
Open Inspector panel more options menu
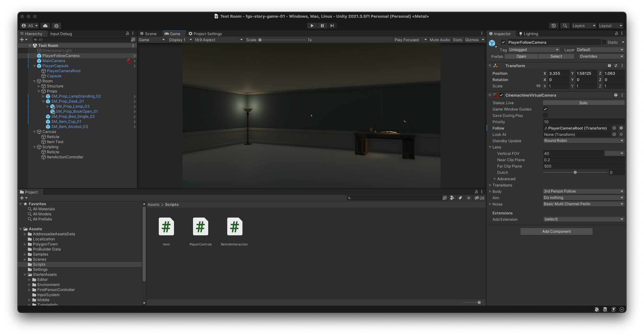click(622, 33)
